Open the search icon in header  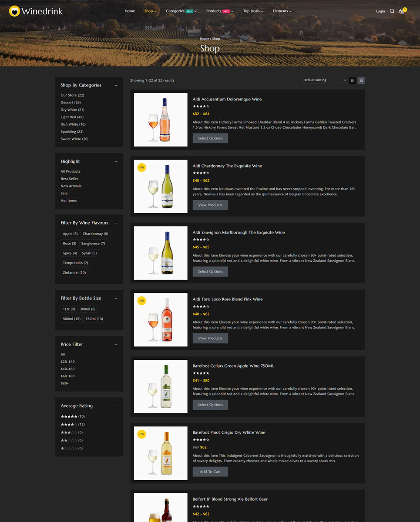392,11
